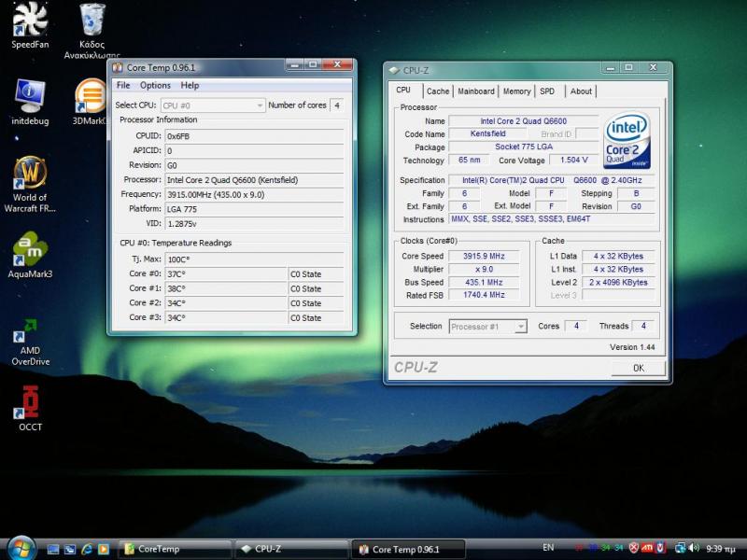Image resolution: width=747 pixels, height=560 pixels.
Task: Click the Technology value 65 nm
Action: click(x=469, y=160)
